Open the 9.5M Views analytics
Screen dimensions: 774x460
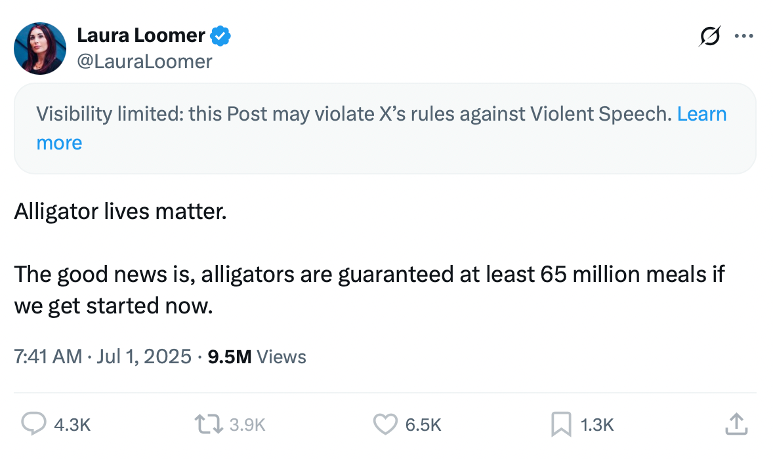pos(256,356)
